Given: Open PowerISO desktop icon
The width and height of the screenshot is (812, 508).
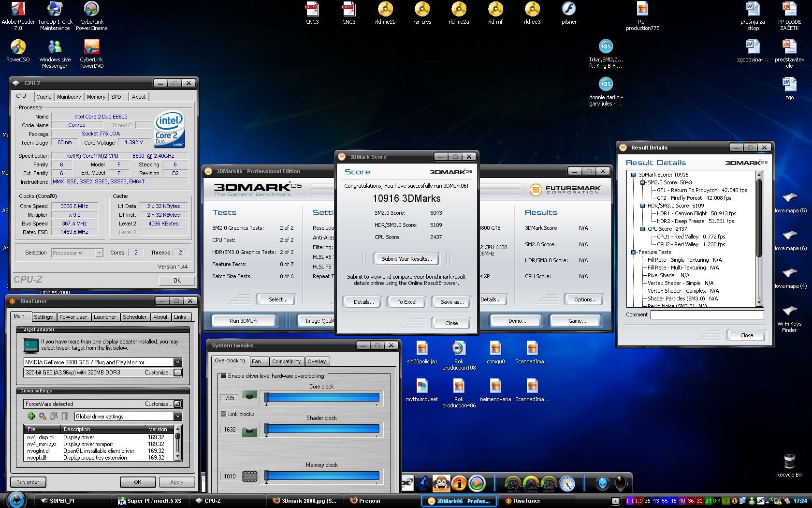Looking at the screenshot, I should coord(18,50).
